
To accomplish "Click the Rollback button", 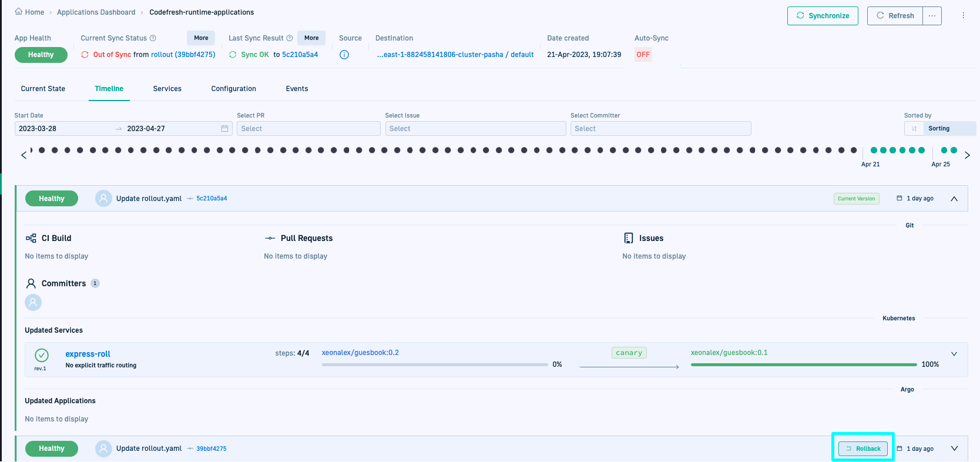I will pyautogui.click(x=863, y=448).
